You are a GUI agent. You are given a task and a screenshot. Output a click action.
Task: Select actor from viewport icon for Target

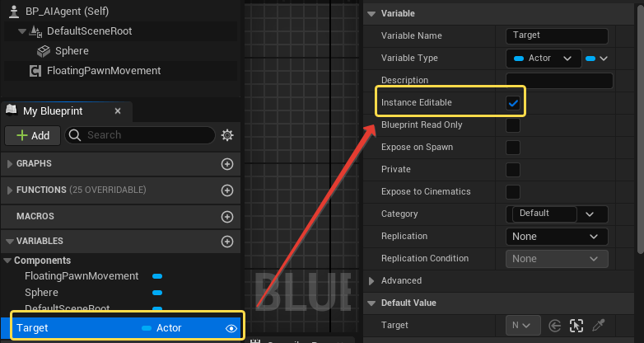pos(577,325)
